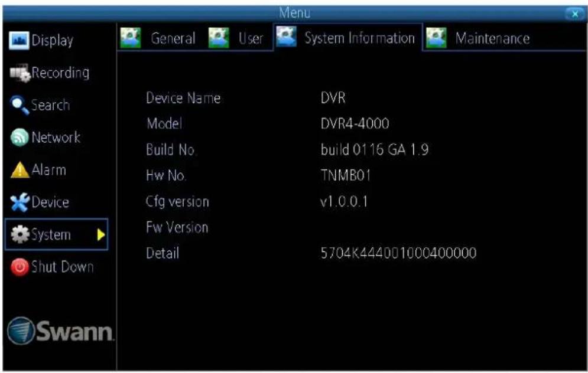The height and width of the screenshot is (373, 588).
Task: Select the System menu entry
Action: tap(56, 234)
